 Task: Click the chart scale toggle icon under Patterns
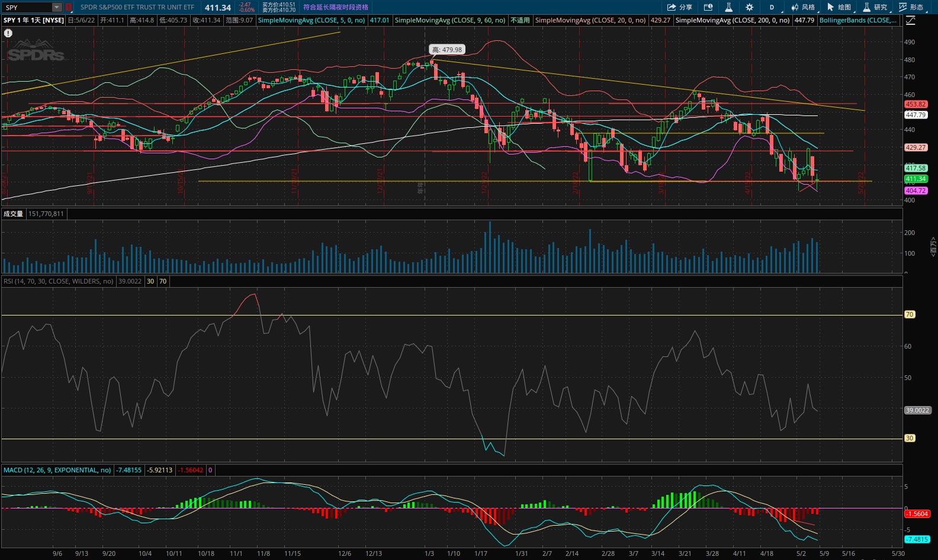point(911,20)
